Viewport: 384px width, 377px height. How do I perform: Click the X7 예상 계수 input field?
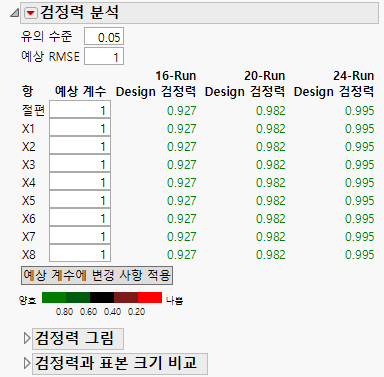click(80, 236)
